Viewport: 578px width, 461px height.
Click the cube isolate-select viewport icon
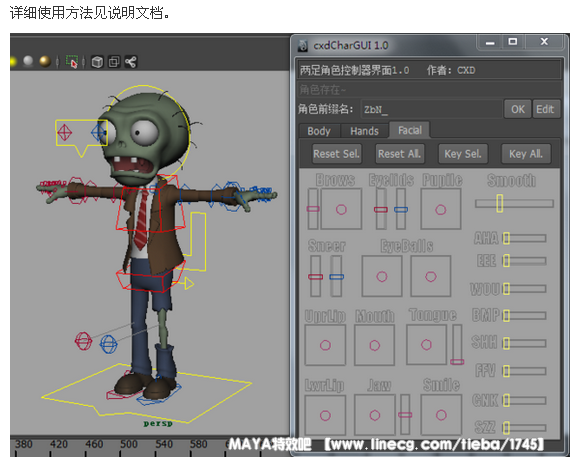[x=97, y=62]
